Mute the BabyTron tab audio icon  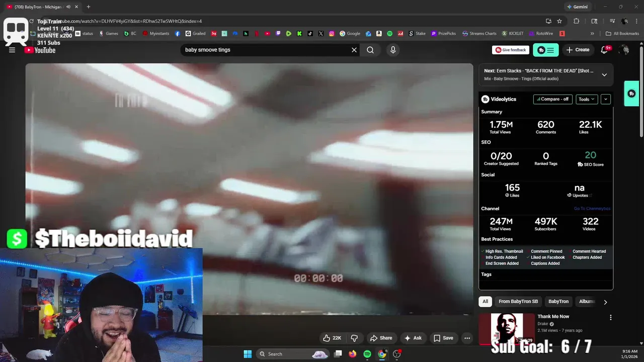point(68,7)
